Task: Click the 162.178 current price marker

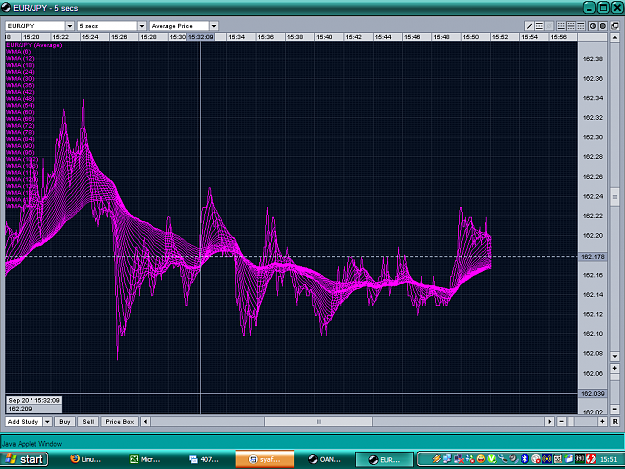Action: [593, 257]
